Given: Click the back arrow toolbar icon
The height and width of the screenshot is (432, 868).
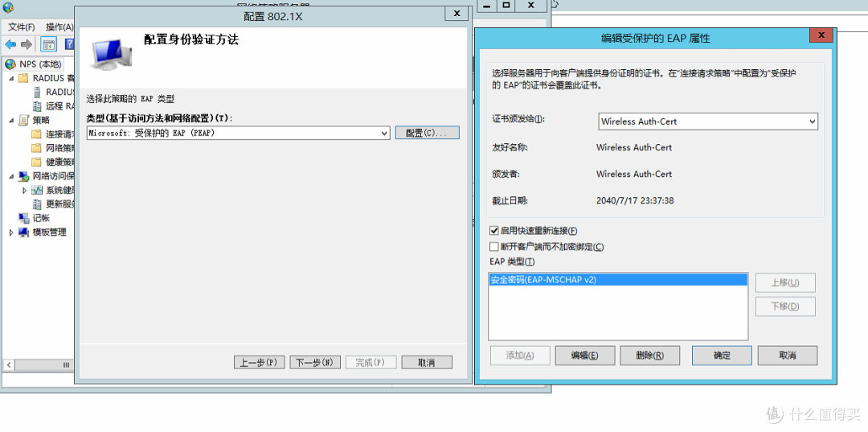Looking at the screenshot, I should [x=10, y=44].
